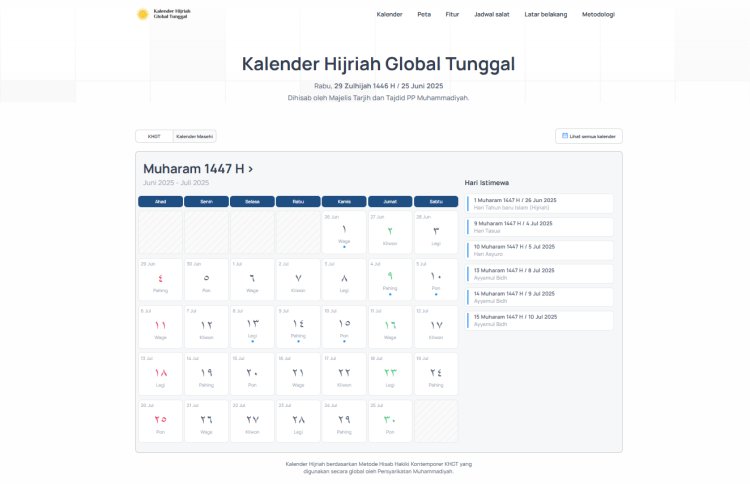The image size is (750, 484).
Task: Click the Kamis weekday header
Action: pos(344,202)
